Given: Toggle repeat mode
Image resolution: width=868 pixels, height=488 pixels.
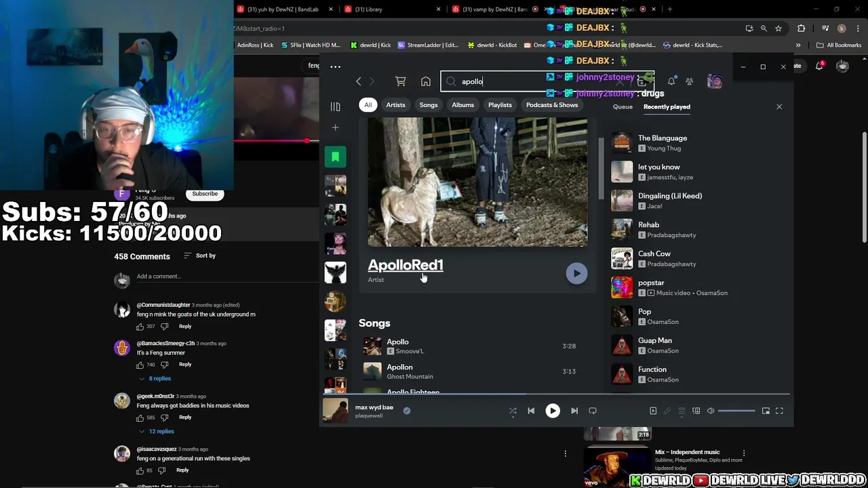Looking at the screenshot, I should click(x=593, y=411).
